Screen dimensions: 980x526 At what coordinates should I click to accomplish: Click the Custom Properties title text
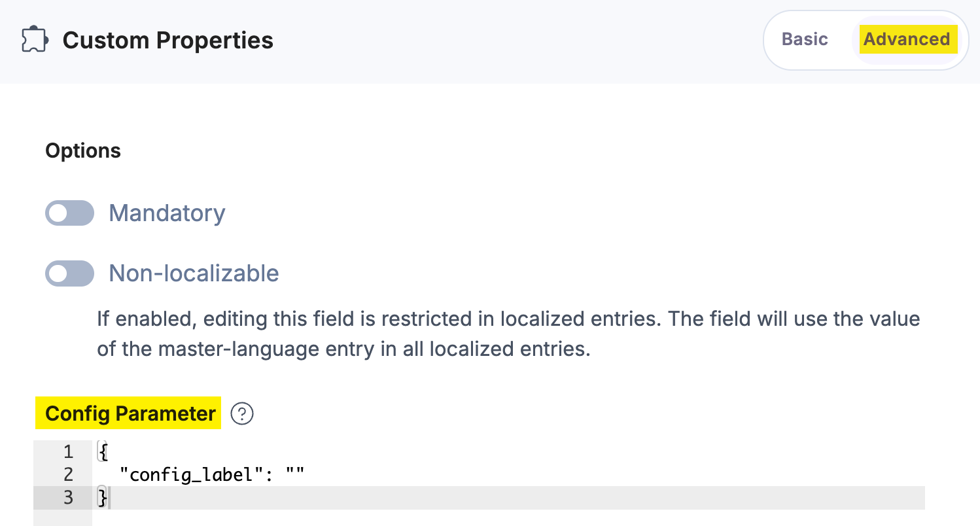(167, 39)
